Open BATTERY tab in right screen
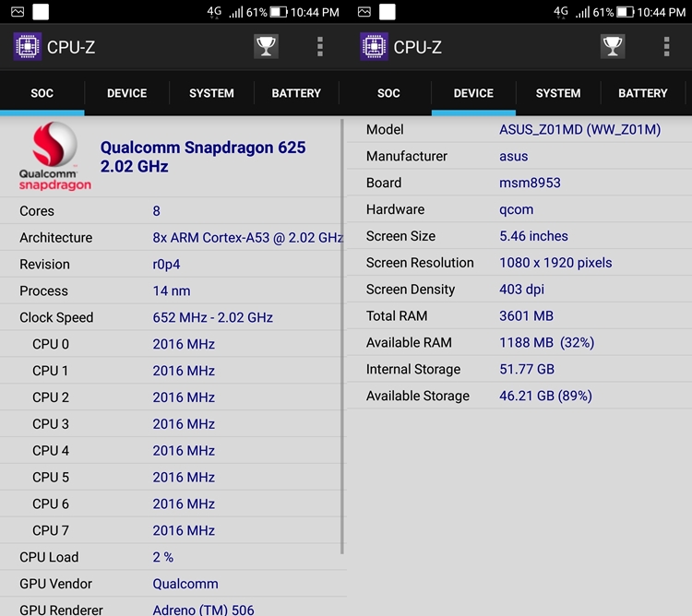 coord(642,93)
